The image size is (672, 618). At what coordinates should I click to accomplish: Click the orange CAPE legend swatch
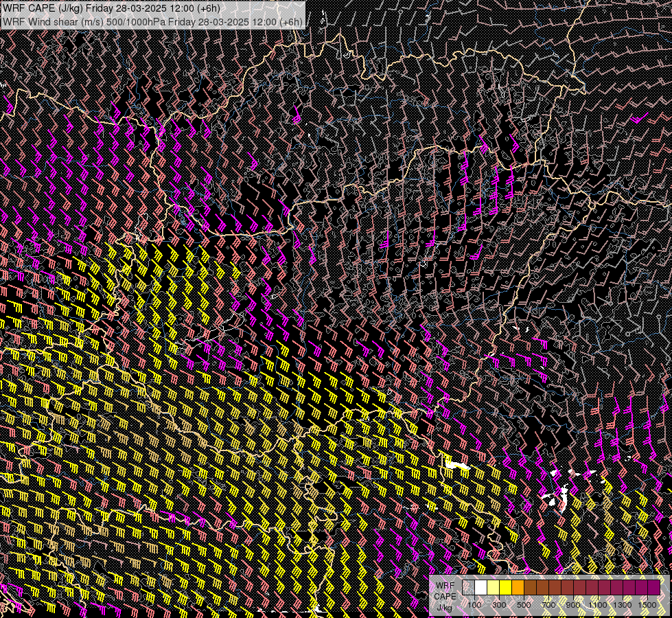pyautogui.click(x=518, y=588)
